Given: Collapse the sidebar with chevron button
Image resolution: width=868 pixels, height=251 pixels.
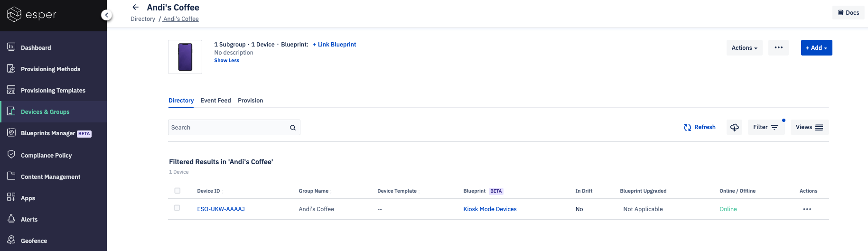Looking at the screenshot, I should click(107, 15).
